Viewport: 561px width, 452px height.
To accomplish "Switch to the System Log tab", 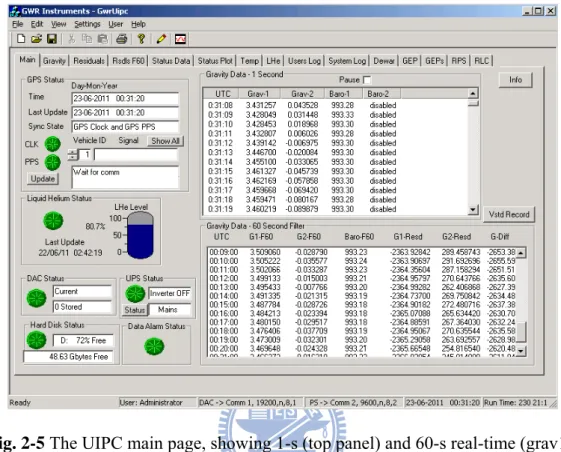I will [x=347, y=61].
